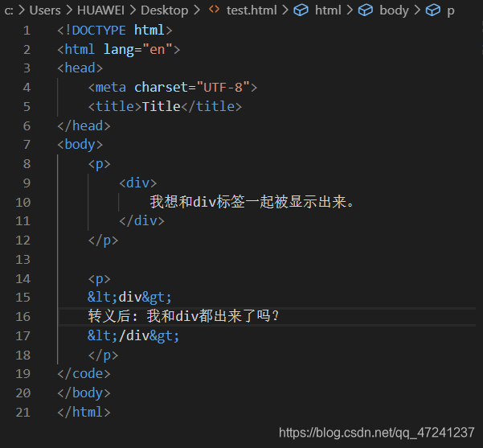The height and width of the screenshot is (448, 483).
Task: Place cursor in '<!DOCTYPE html>' line
Action: pos(115,31)
